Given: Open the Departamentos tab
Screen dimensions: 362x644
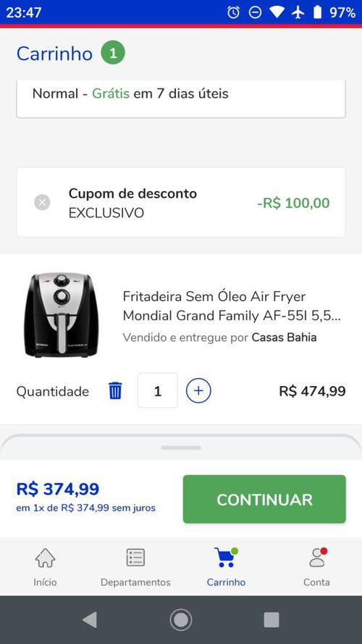Looking at the screenshot, I should click(135, 567).
